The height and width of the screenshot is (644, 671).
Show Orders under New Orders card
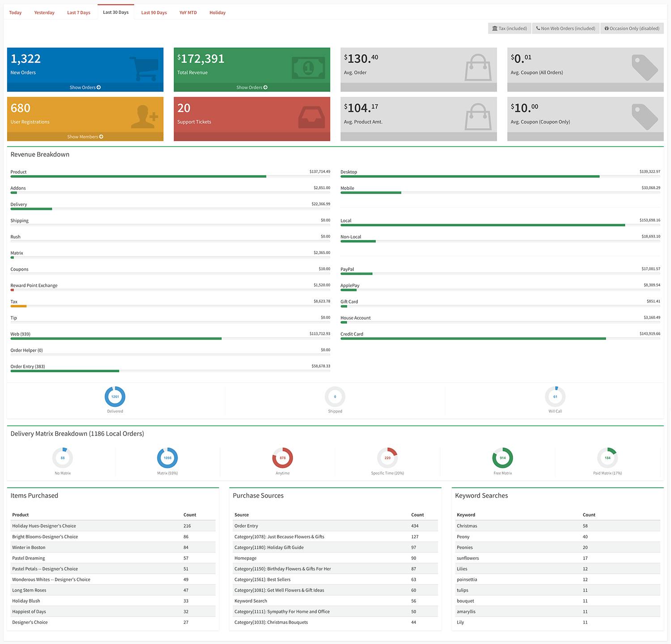coord(85,87)
